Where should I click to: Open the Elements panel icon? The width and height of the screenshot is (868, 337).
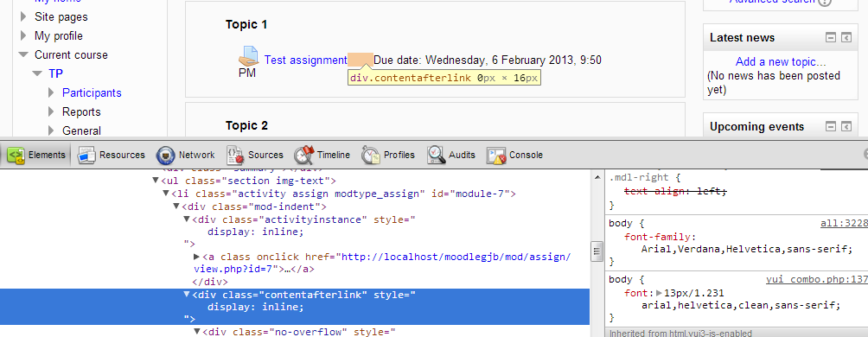click(16, 155)
